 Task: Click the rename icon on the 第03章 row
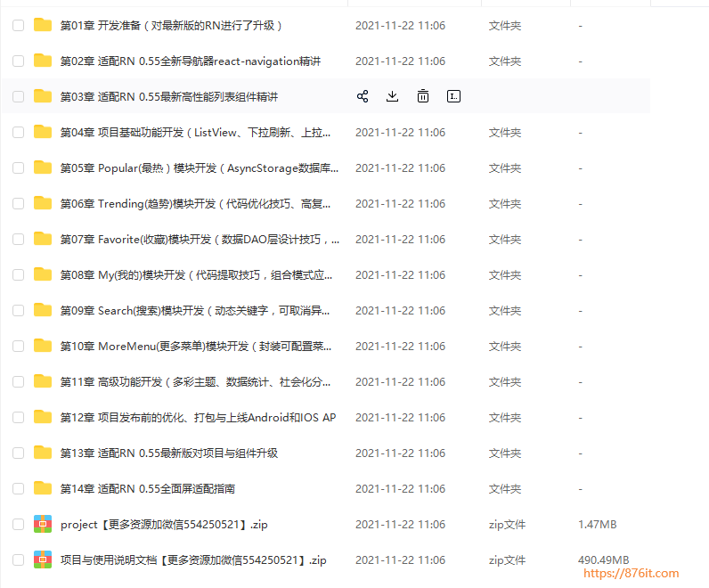click(x=453, y=96)
